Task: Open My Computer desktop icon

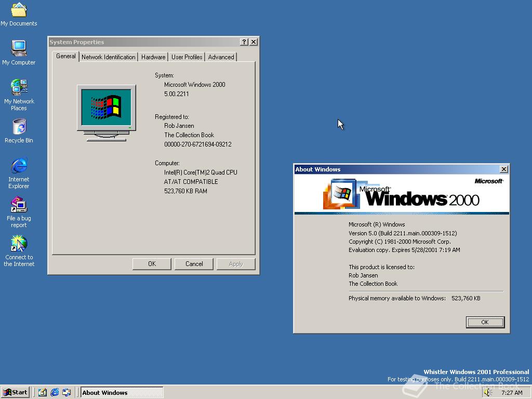Action: point(19,52)
